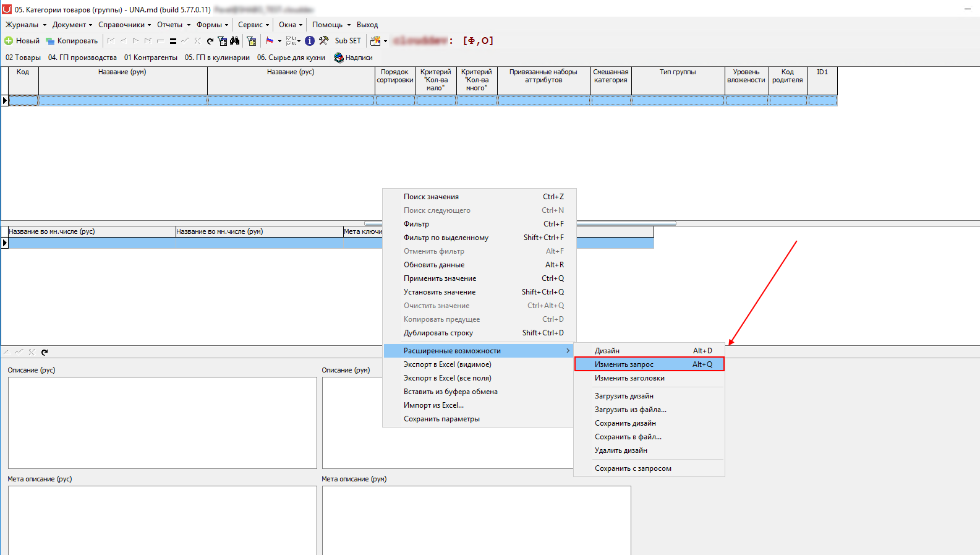The width and height of the screenshot is (980, 555).
Task: Click the Название во мн.числе (рус) header
Action: 92,231
